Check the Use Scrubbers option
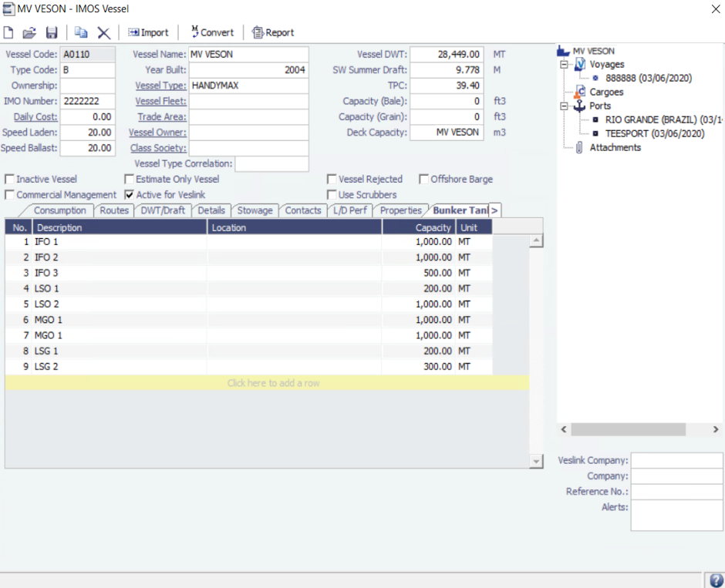725x588 pixels. [332, 194]
